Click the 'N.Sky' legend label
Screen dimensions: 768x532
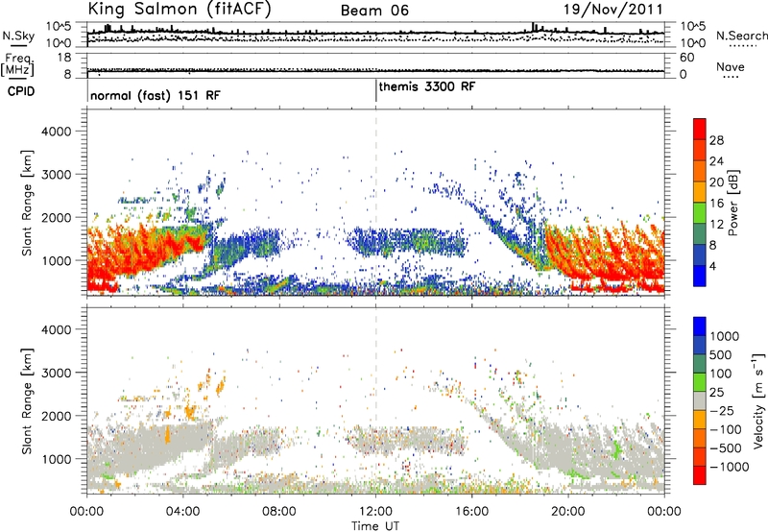(18, 36)
